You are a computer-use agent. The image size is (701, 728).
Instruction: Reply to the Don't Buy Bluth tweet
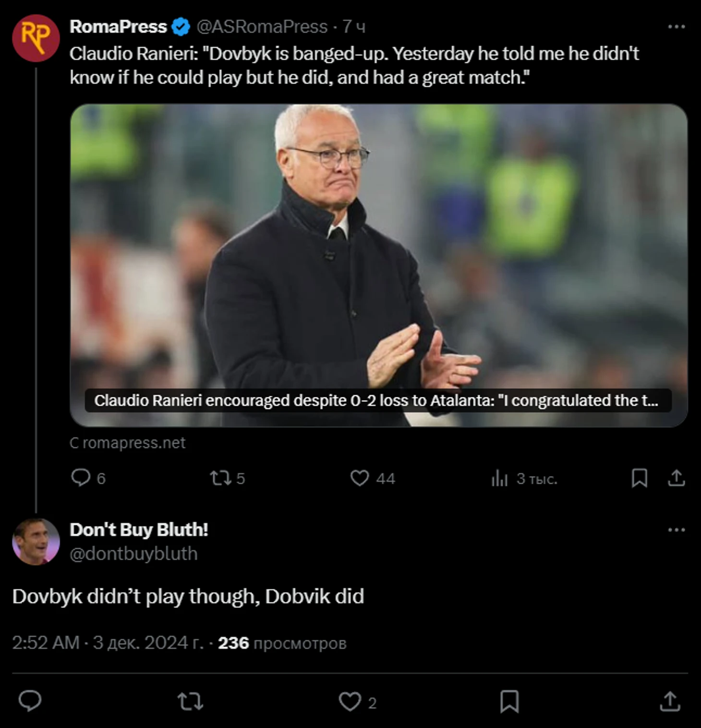(x=30, y=701)
